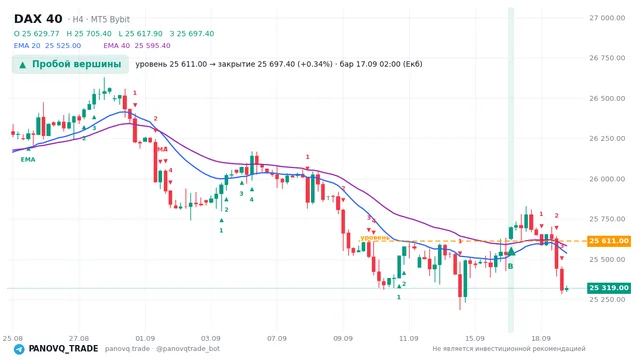The image size is (640, 360).
Task: Click the green "EMA" annotation near the chart start
Action: pos(28,160)
